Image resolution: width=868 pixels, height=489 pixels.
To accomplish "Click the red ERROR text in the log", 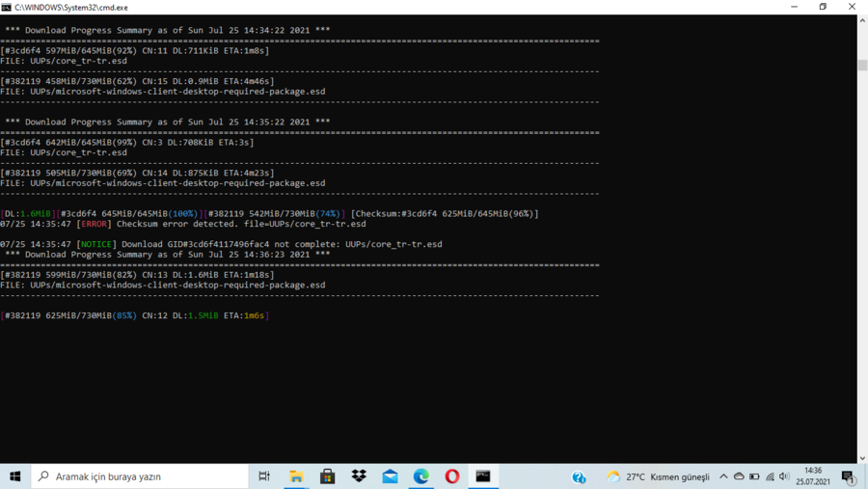I will coord(95,224).
